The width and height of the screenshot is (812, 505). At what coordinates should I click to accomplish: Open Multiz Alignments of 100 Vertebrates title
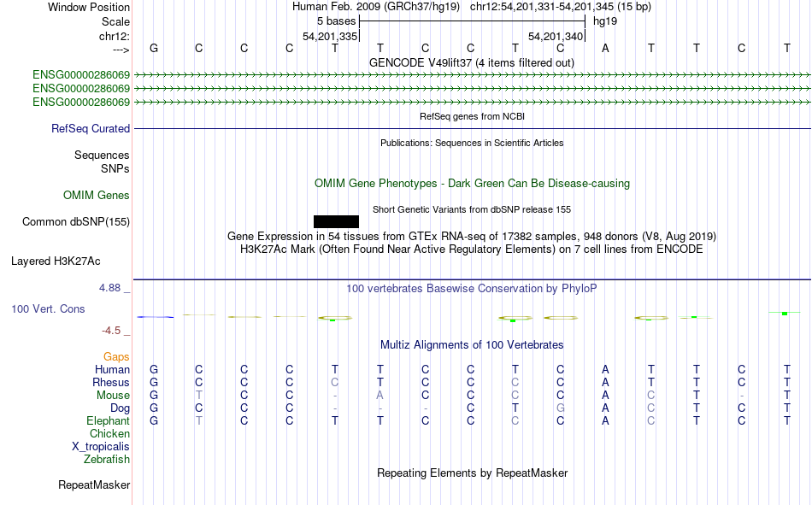click(x=472, y=345)
